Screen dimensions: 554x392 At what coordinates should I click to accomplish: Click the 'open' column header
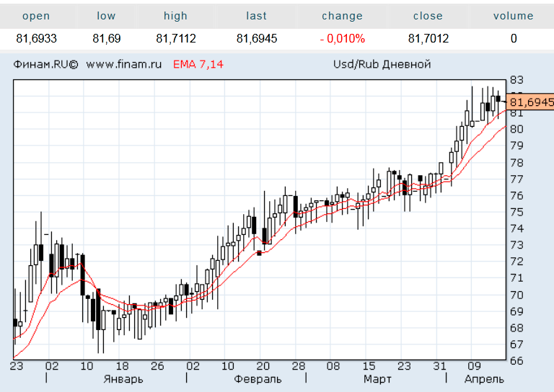[x=36, y=16]
